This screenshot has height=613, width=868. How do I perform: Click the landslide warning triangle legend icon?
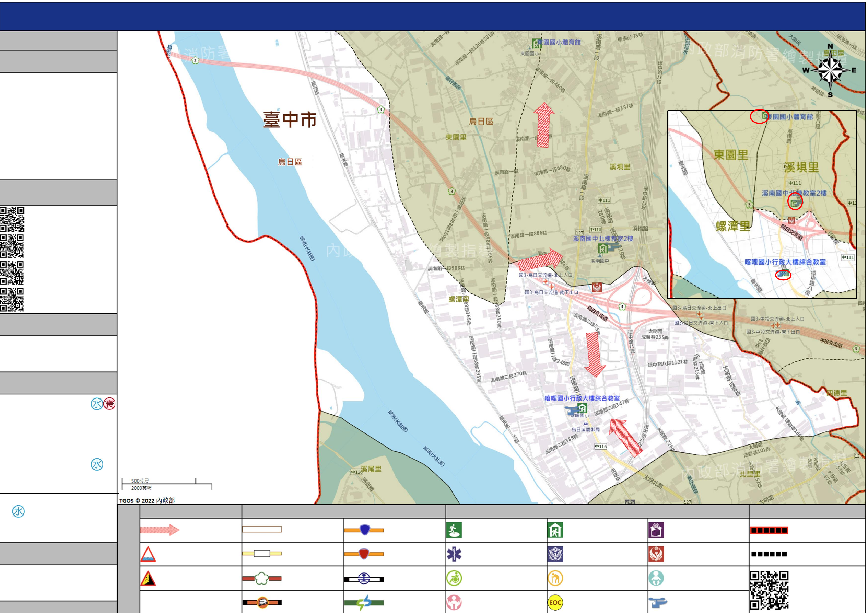[x=148, y=578]
